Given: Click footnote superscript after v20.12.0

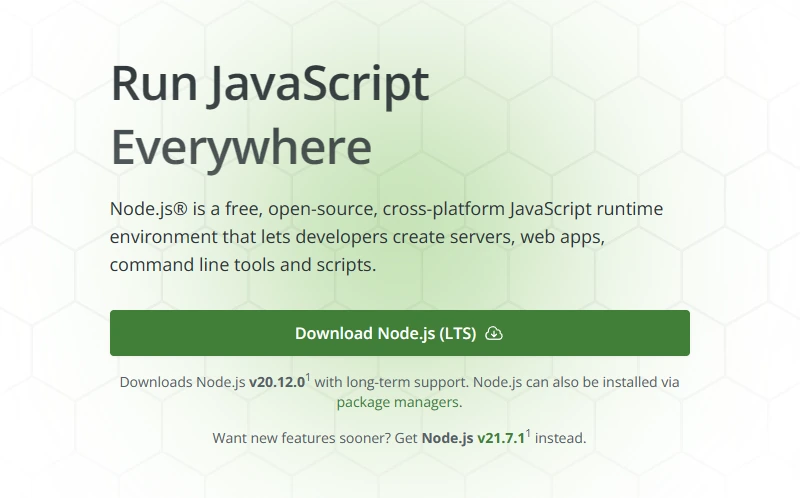Looking at the screenshot, I should (308, 378).
